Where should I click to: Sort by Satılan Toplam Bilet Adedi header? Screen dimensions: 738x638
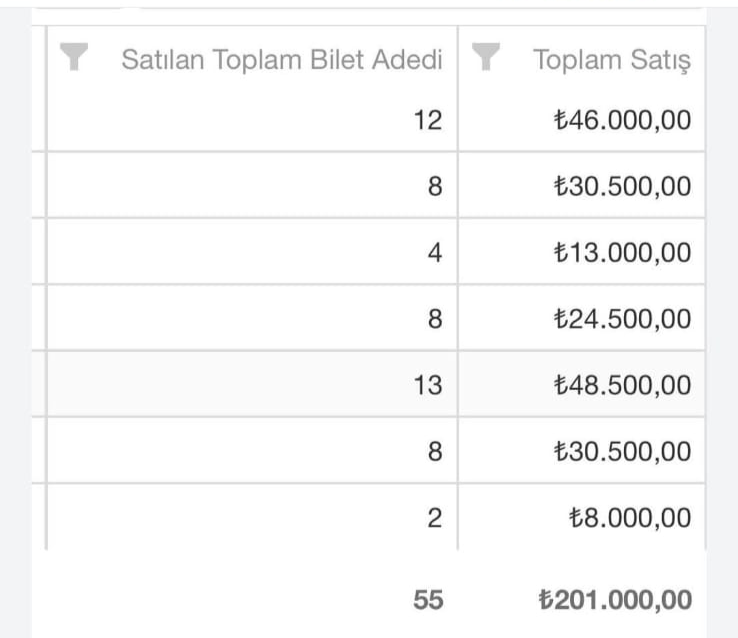point(281,60)
